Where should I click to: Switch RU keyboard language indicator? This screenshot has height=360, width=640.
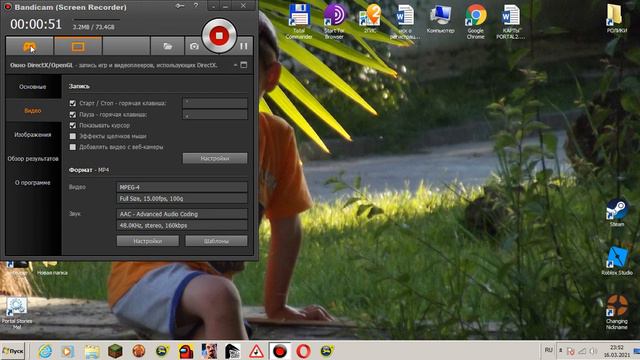(549, 350)
